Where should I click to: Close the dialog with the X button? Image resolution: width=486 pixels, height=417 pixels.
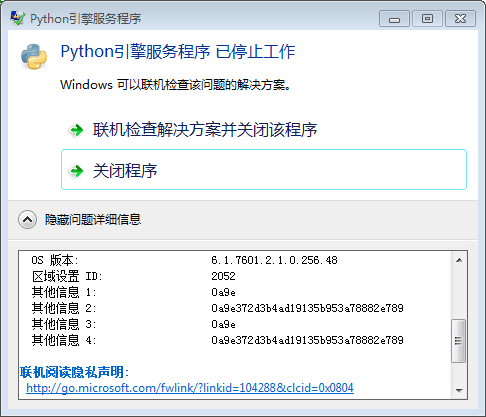click(460, 19)
